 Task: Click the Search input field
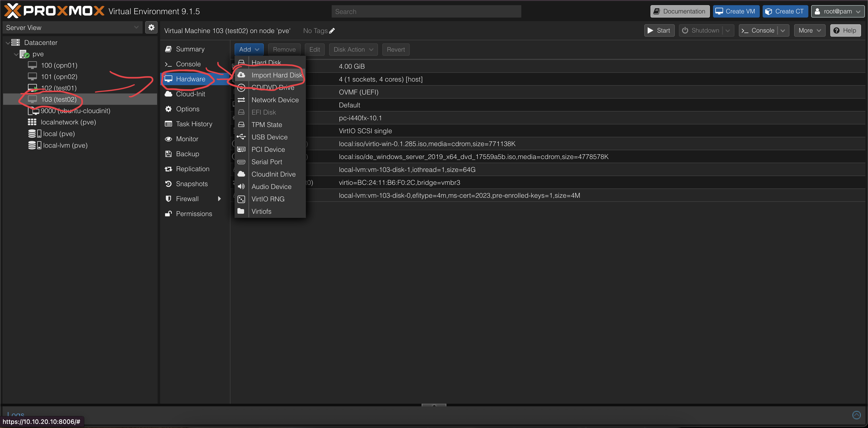[x=426, y=11]
